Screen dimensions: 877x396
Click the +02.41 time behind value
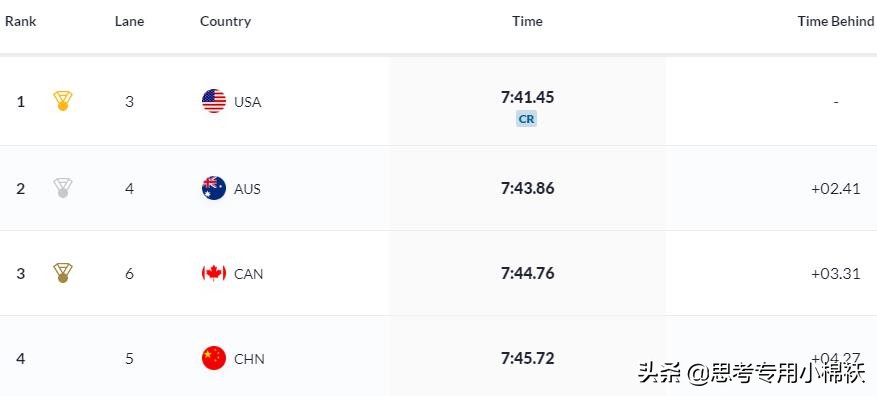(836, 189)
